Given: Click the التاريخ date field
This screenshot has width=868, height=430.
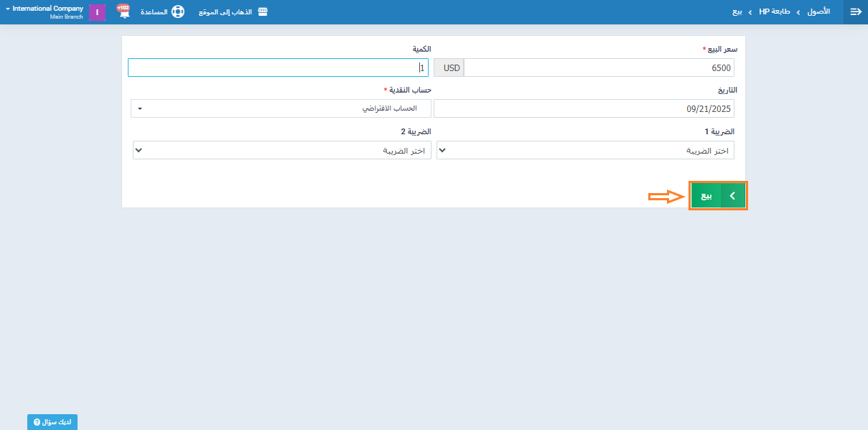Looking at the screenshot, I should [584, 108].
